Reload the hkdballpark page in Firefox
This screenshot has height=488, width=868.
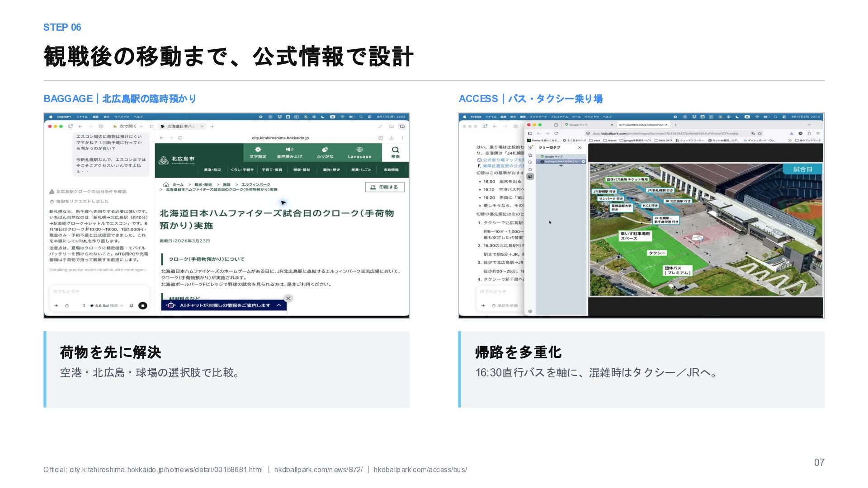(x=556, y=133)
